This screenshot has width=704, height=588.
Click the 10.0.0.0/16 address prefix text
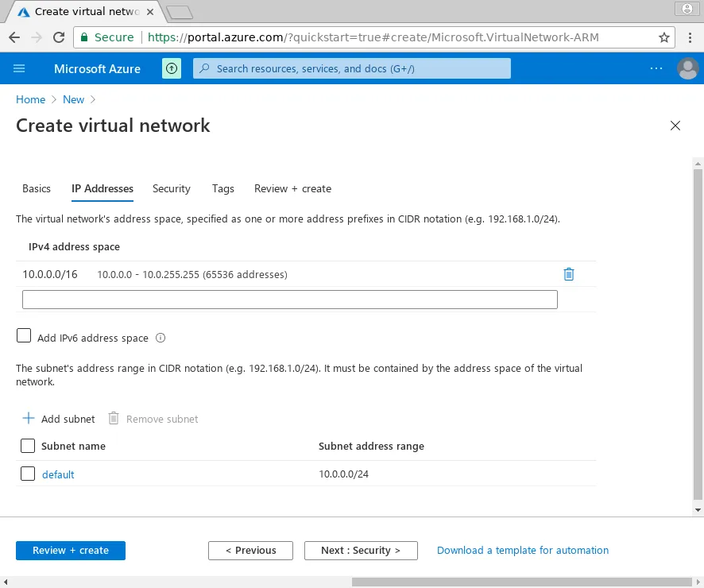point(50,274)
